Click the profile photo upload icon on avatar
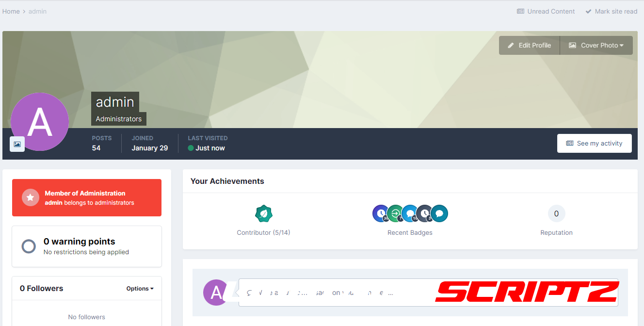The image size is (644, 326). 17,144
